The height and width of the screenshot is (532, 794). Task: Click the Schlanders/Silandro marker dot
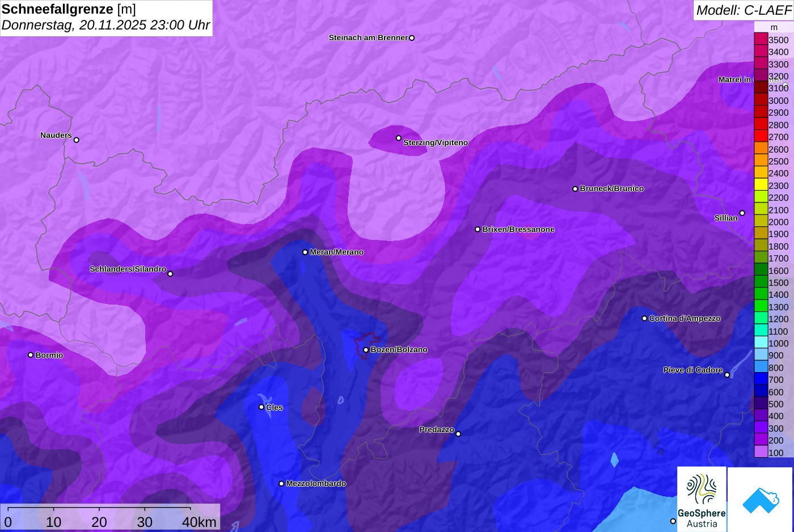170,274
